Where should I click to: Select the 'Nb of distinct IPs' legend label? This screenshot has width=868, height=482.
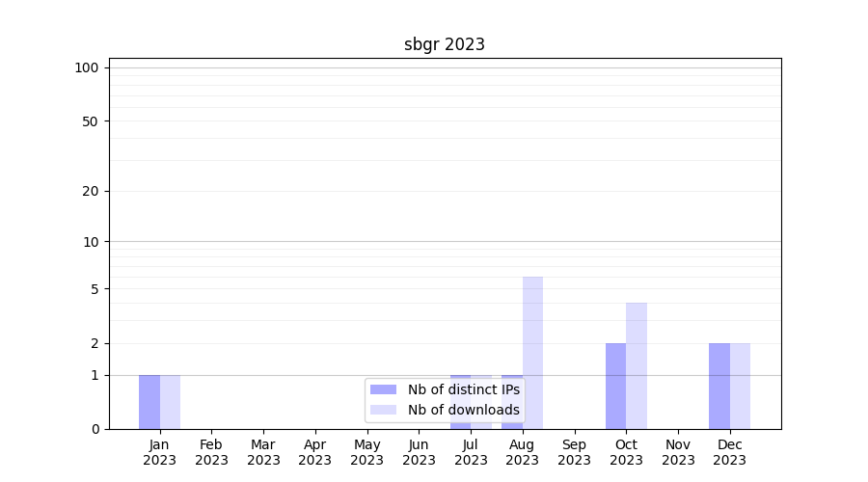pos(463,389)
